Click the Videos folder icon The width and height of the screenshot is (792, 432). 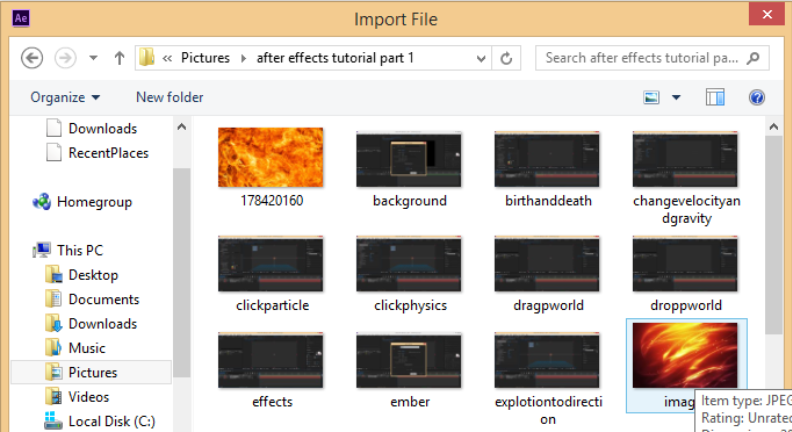[x=54, y=397]
